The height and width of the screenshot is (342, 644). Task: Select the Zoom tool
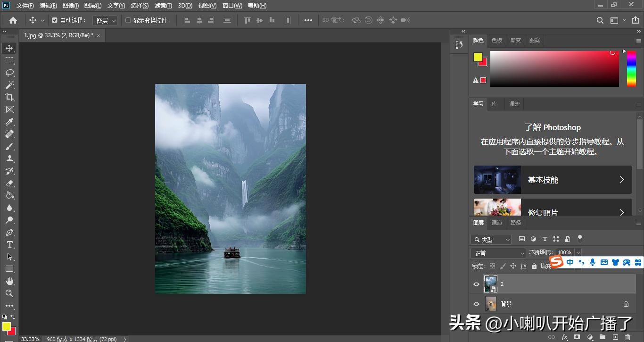pos(9,293)
